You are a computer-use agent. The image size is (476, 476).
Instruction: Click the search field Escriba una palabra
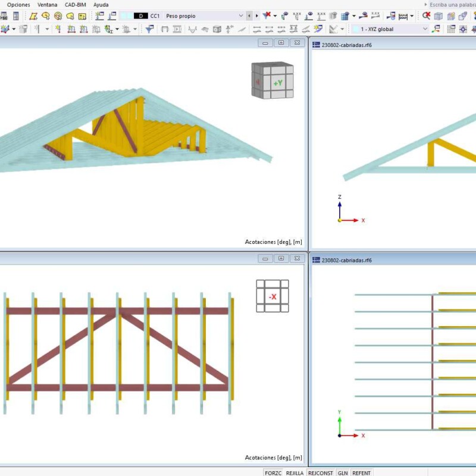click(x=452, y=5)
